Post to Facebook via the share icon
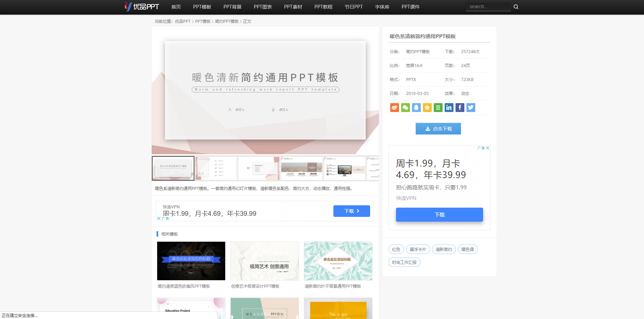644x319 pixels. (x=460, y=107)
